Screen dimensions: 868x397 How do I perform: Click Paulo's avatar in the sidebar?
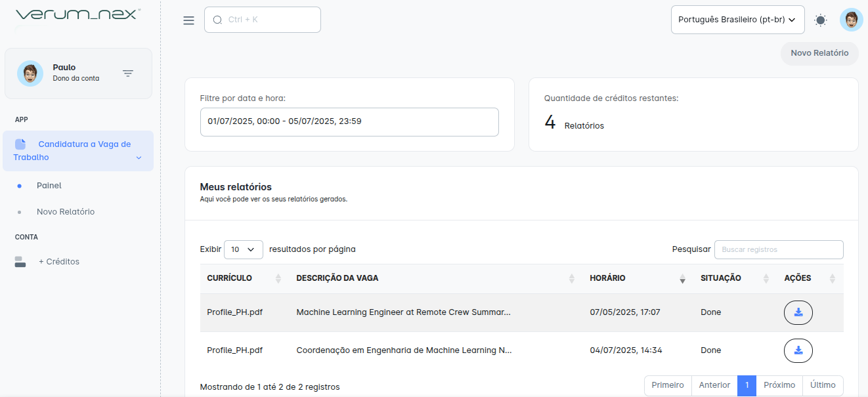[30, 73]
